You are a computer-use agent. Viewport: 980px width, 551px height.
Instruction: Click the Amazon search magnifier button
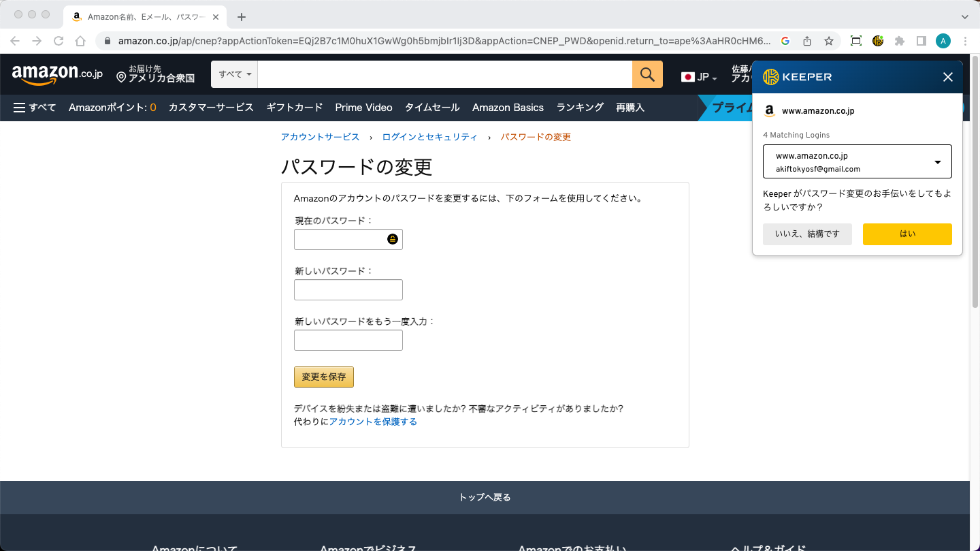point(647,74)
